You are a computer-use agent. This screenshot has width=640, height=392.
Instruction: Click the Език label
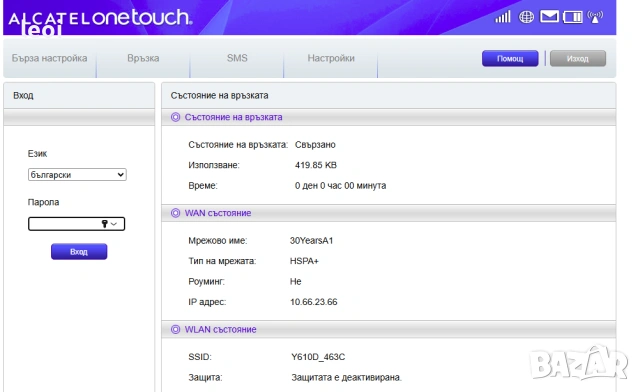click(37, 154)
